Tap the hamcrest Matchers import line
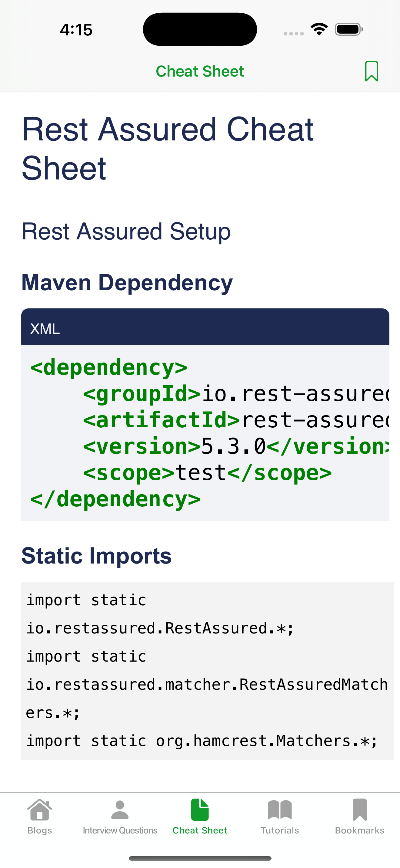Viewport: 400px width, 868px height. (202, 741)
